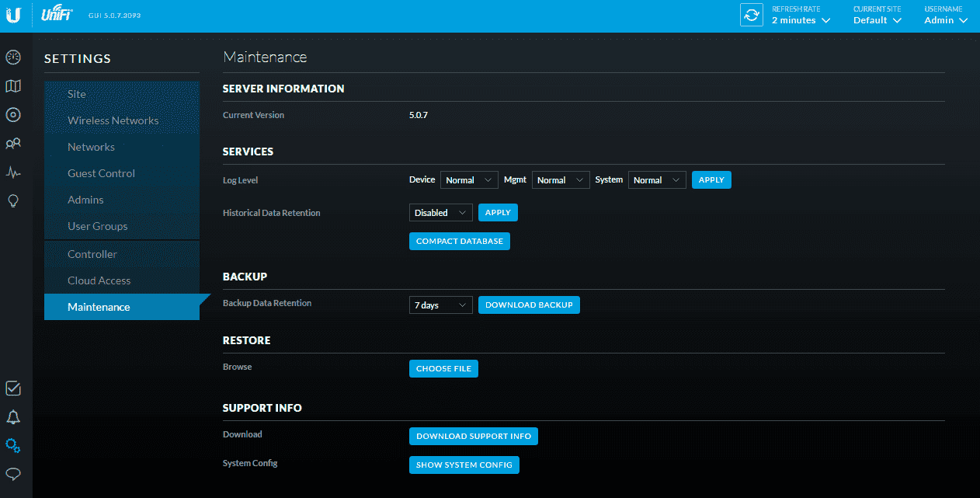This screenshot has height=498, width=980.
Task: Open the System log level dropdown
Action: pyautogui.click(x=657, y=180)
